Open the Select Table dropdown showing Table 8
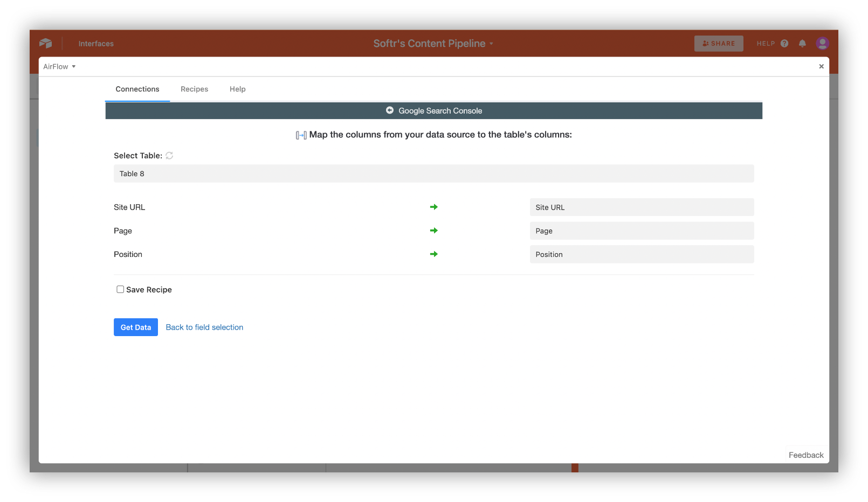868x502 pixels. pos(433,173)
